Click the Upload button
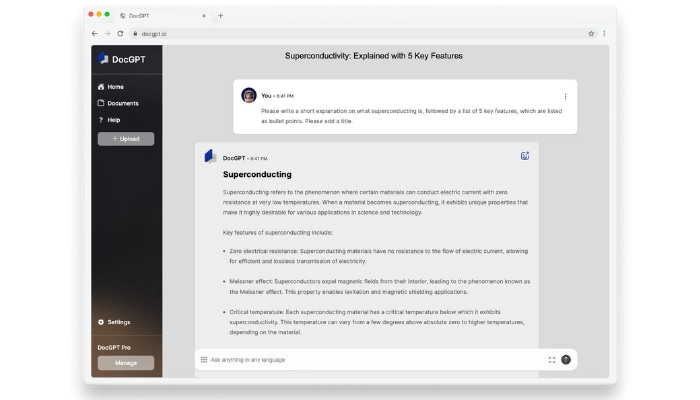Image resolution: width=700 pixels, height=400 pixels. click(126, 139)
